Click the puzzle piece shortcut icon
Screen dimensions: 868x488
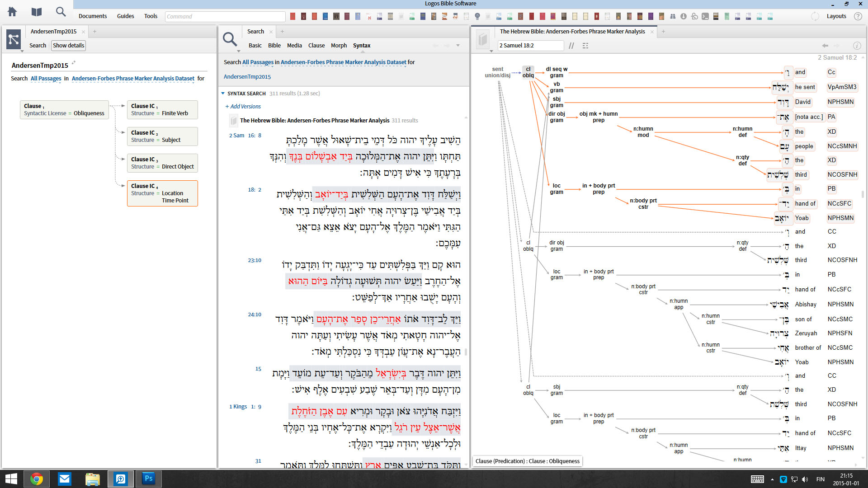pyautogui.click(x=694, y=16)
